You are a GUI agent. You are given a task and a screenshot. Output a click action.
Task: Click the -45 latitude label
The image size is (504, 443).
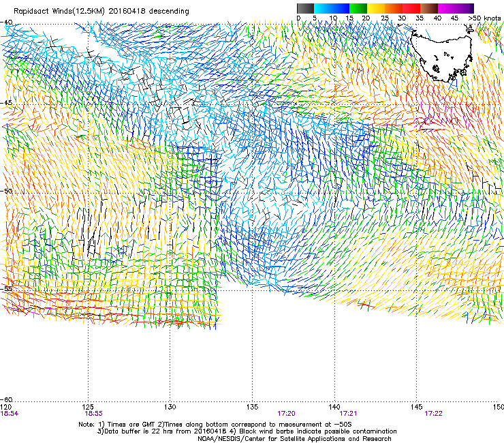point(6,103)
